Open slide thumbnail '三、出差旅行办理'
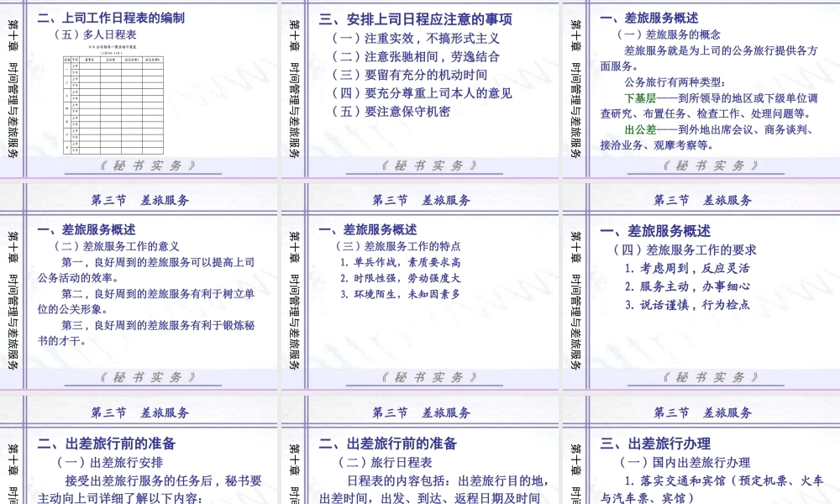 click(x=701, y=449)
